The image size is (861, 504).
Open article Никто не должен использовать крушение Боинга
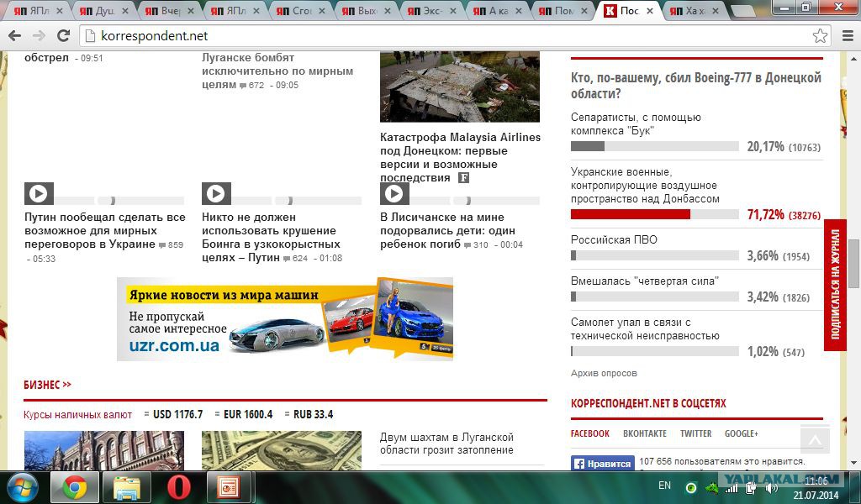pos(271,238)
